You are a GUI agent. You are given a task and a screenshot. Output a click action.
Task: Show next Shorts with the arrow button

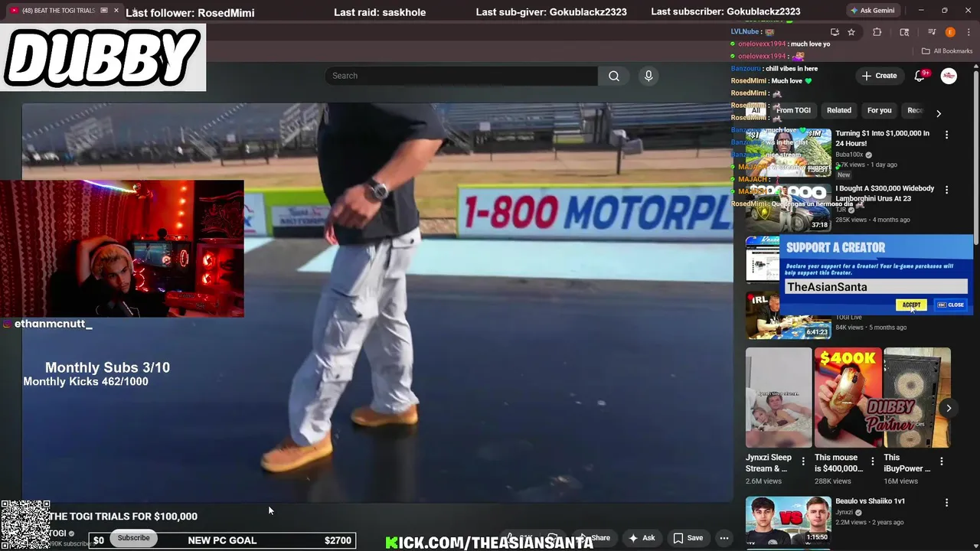click(948, 408)
